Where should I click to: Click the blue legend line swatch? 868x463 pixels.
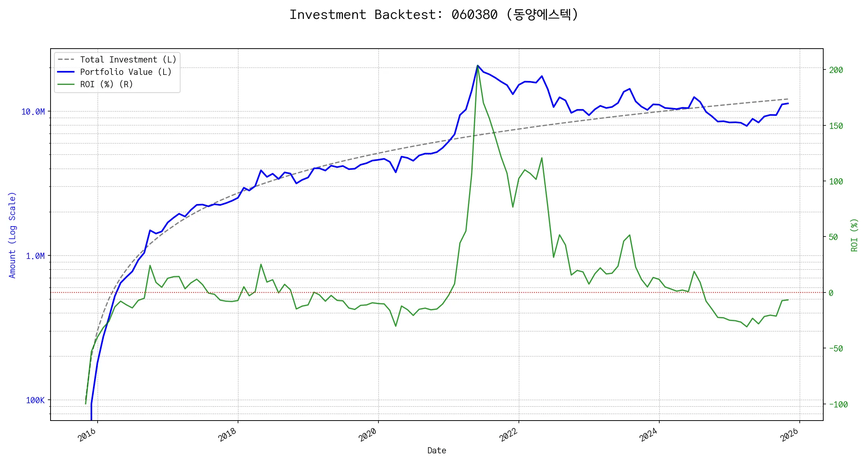click(x=66, y=72)
